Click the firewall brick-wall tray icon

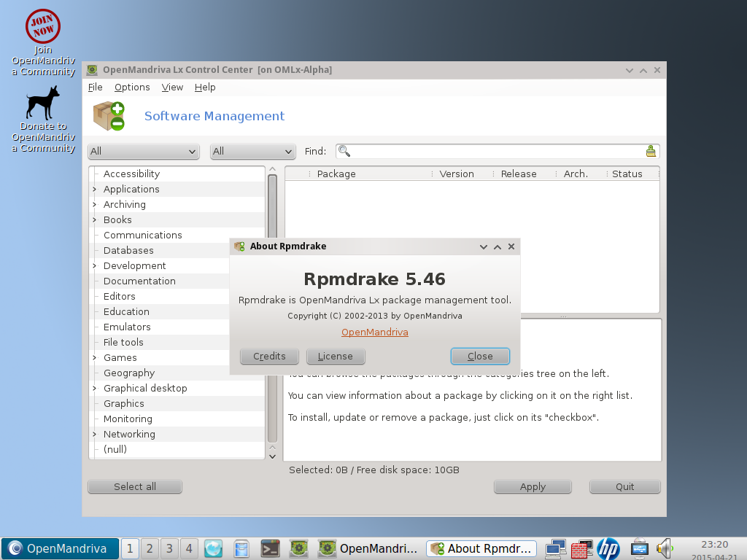[x=581, y=548]
